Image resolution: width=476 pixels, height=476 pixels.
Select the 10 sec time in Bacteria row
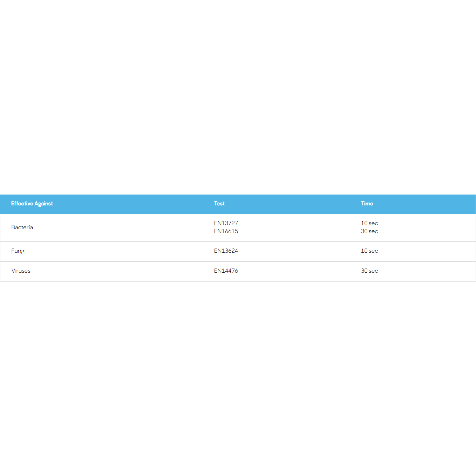pyautogui.click(x=369, y=223)
